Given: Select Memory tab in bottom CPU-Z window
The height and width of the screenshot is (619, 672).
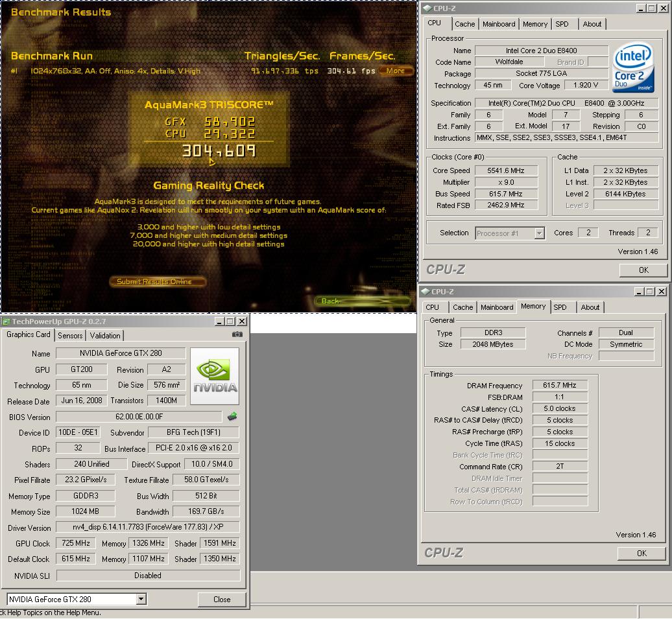Looking at the screenshot, I should tap(533, 307).
